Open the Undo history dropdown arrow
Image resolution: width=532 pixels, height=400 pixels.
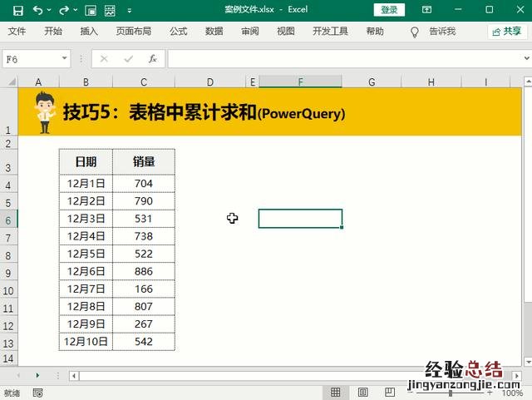tap(51, 10)
